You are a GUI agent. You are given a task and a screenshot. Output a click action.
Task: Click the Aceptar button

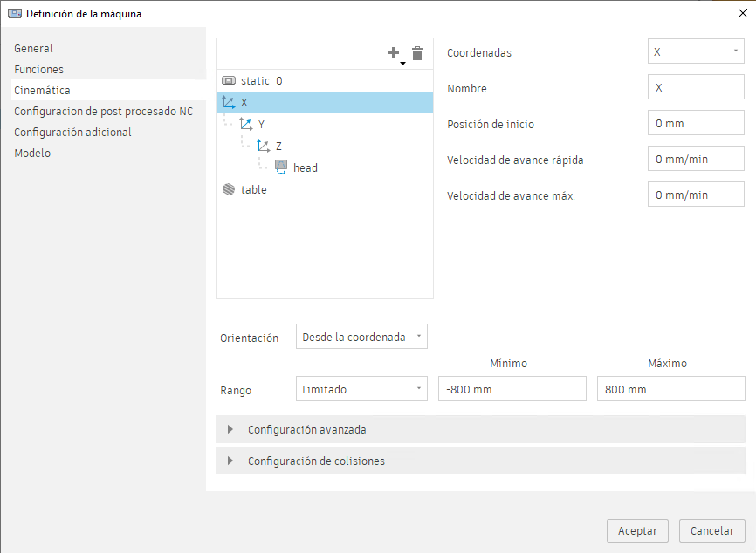637,530
